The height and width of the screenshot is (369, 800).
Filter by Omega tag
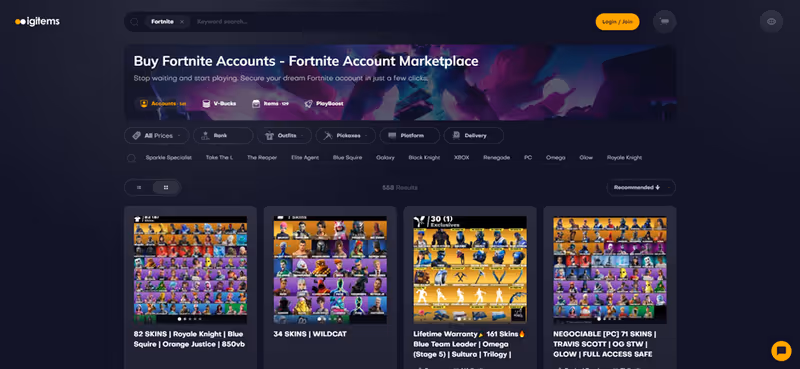click(x=556, y=158)
